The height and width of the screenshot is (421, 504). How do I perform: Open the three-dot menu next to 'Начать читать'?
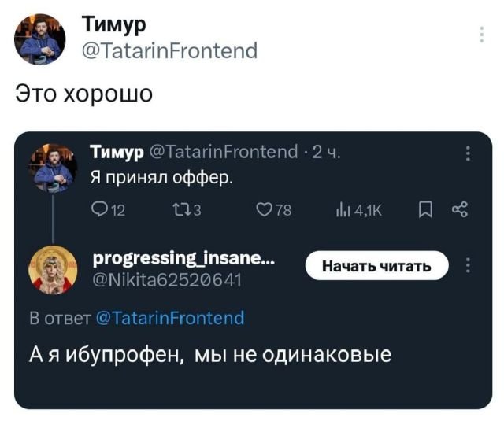pyautogui.click(x=469, y=265)
